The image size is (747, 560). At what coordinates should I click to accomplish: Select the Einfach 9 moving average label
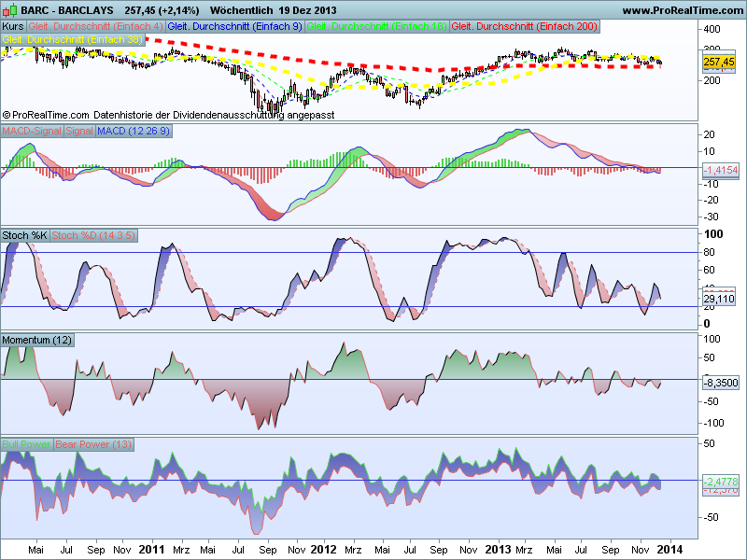[235, 27]
